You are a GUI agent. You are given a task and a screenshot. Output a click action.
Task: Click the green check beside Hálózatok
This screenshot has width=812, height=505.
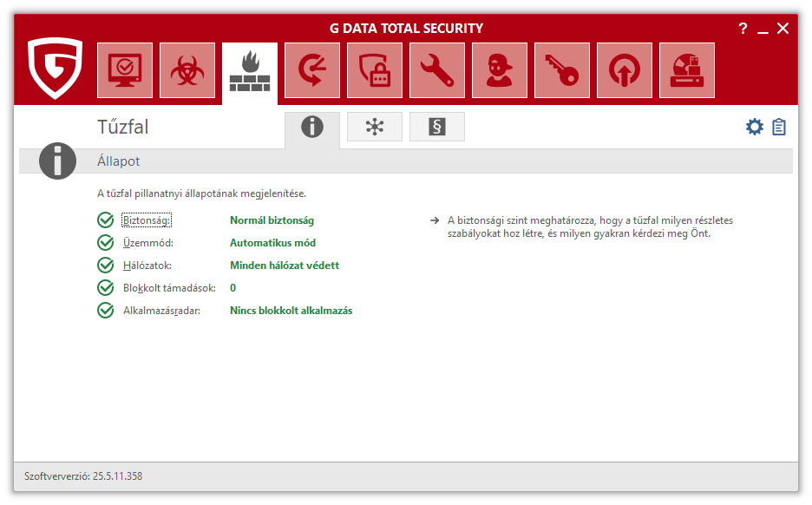[x=106, y=266]
